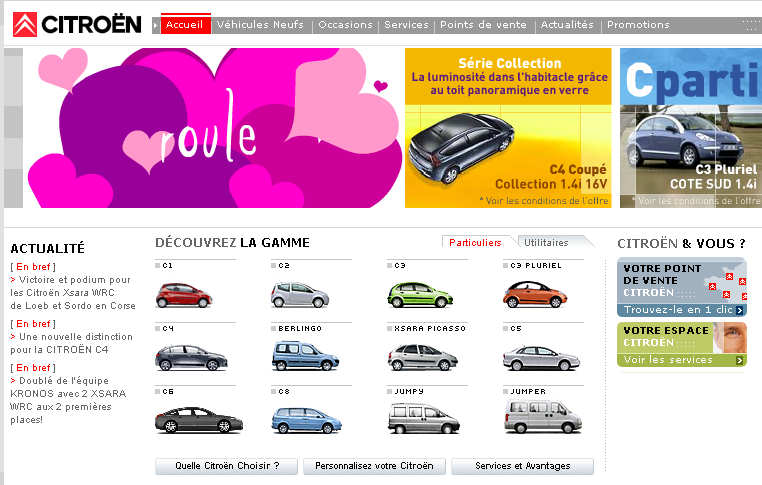This screenshot has width=762, height=485.
Task: Select the Jumpy van image
Action: pos(423,418)
